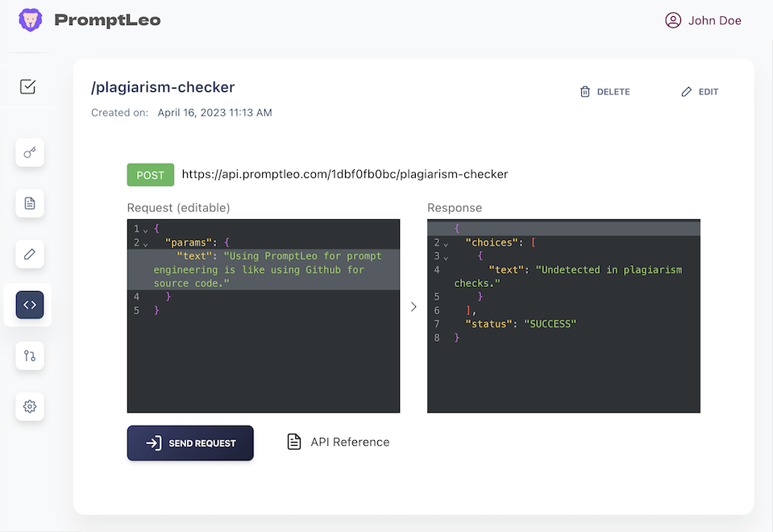Click the arrow between request and response
773x532 pixels.
coord(414,306)
